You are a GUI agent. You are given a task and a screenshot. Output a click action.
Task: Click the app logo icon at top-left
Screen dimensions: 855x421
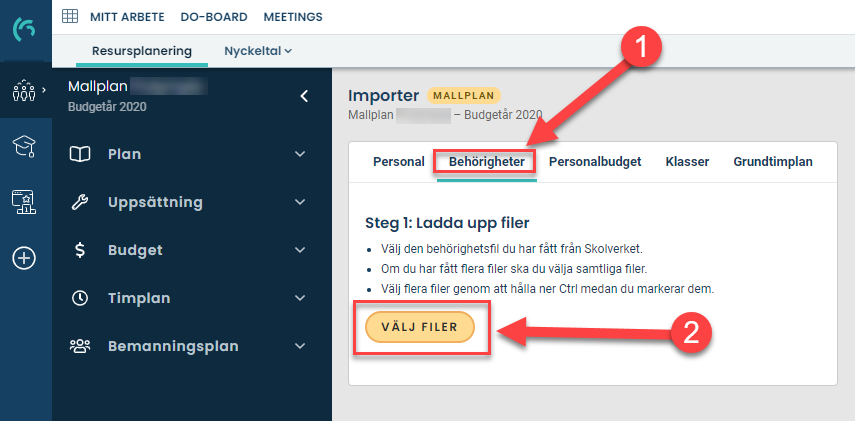(25, 29)
